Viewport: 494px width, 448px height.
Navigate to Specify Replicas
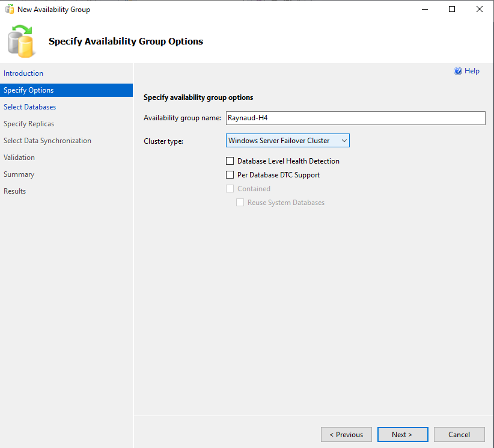coord(28,123)
